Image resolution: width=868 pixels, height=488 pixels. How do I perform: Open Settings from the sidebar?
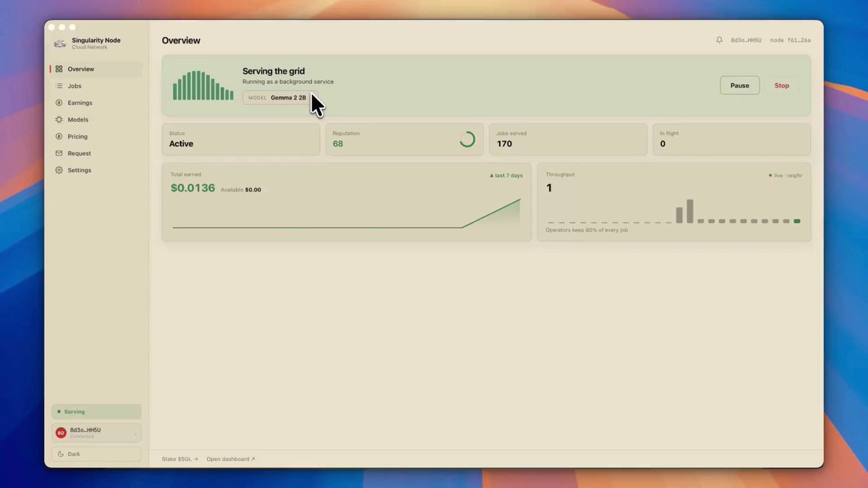pyautogui.click(x=95, y=171)
